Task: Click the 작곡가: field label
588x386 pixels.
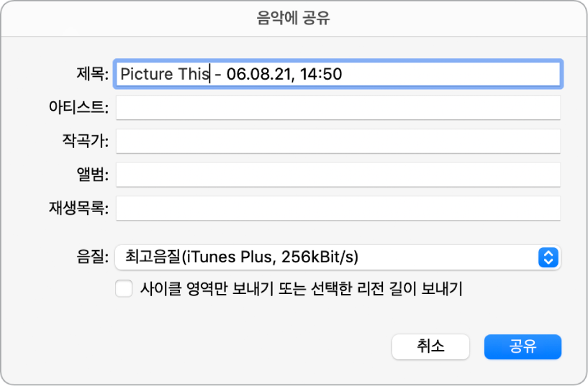Action: pos(86,141)
